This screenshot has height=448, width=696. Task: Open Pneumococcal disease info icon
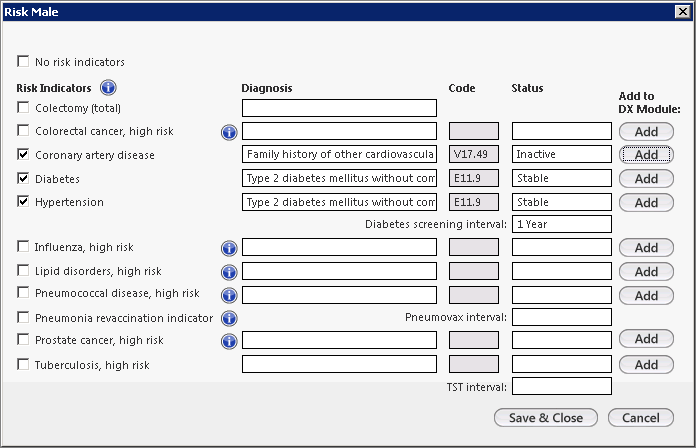(x=228, y=294)
